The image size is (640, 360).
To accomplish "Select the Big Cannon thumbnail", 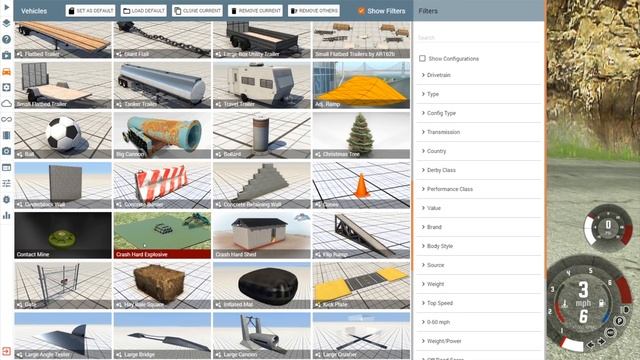I will [x=162, y=135].
